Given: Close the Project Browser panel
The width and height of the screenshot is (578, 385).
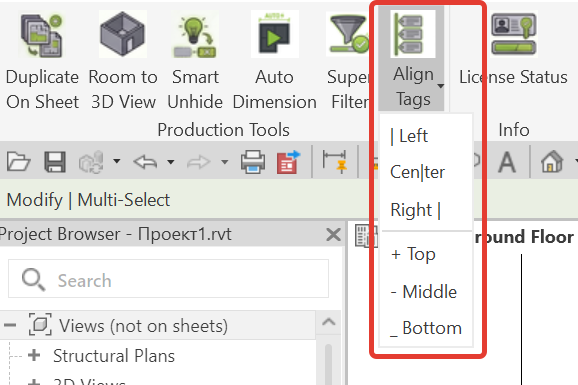Looking at the screenshot, I should click(333, 235).
